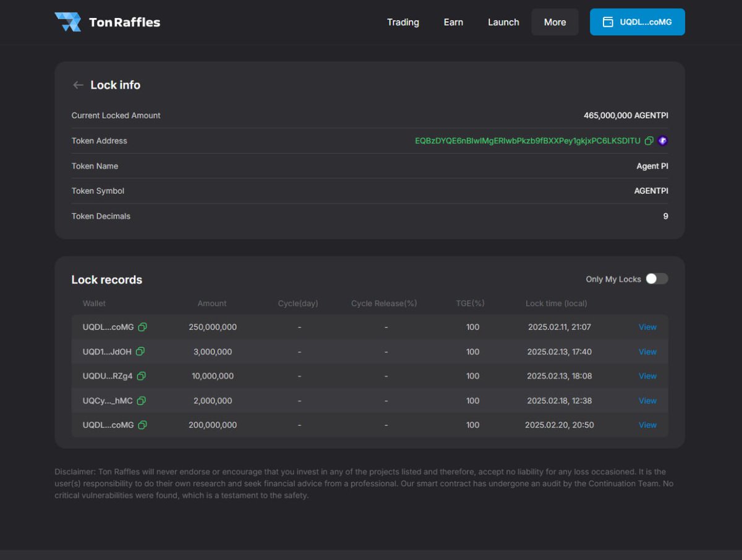Click the Cycle(day) column header
The width and height of the screenshot is (742, 560).
(298, 303)
